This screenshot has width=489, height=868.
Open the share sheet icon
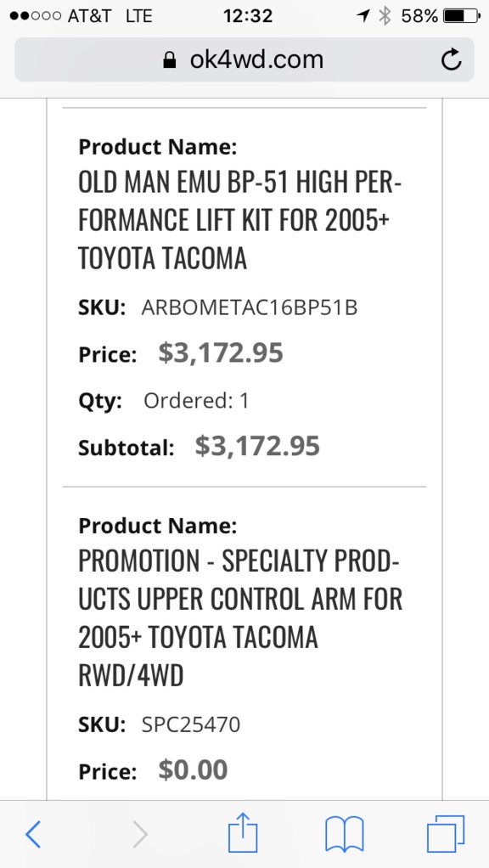click(244, 832)
